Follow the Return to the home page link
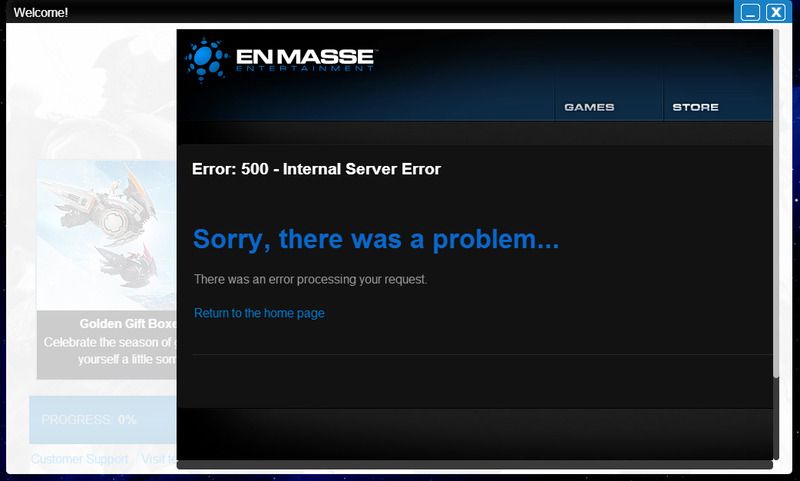800x481 pixels. point(259,313)
